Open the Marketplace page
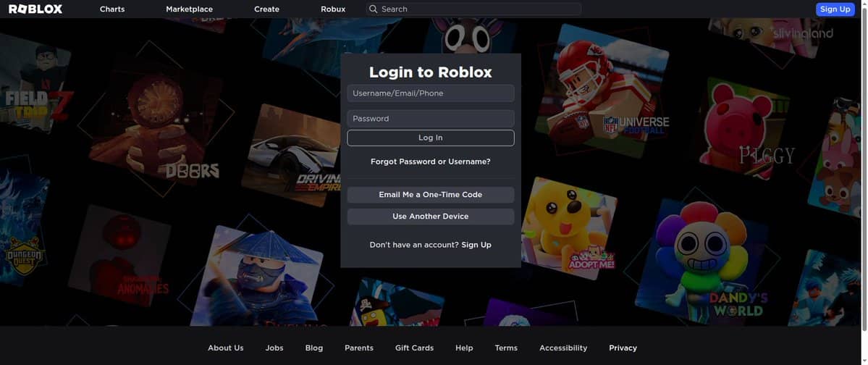This screenshot has height=365, width=868. point(190,9)
